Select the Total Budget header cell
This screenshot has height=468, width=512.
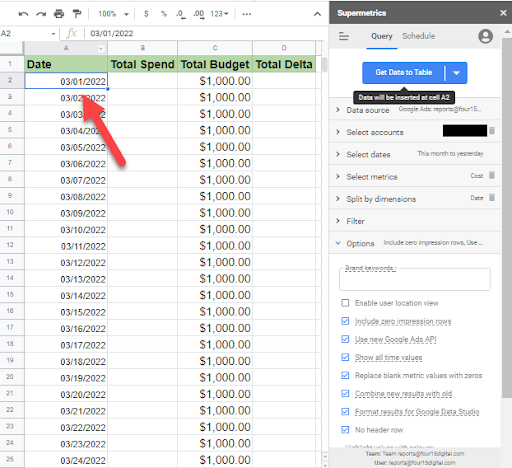(x=215, y=64)
